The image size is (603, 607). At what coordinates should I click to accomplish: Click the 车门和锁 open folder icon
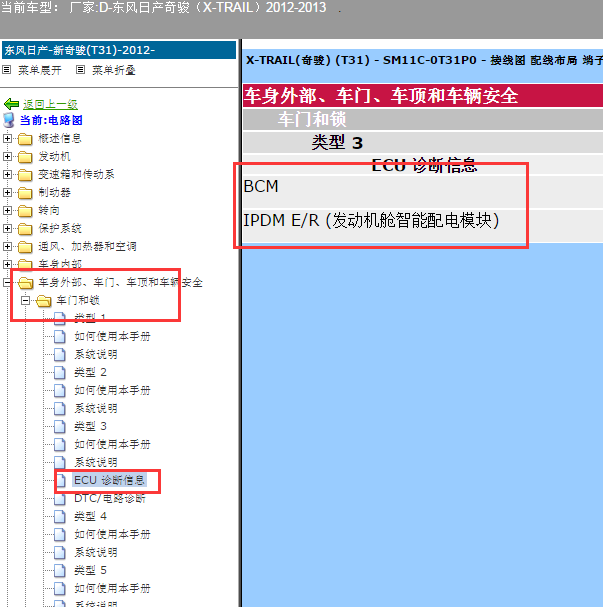coord(44,301)
